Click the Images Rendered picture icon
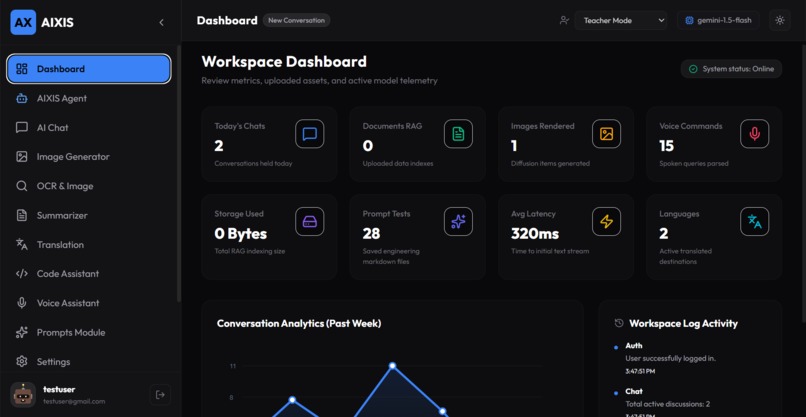This screenshot has width=806, height=417. 607,134
